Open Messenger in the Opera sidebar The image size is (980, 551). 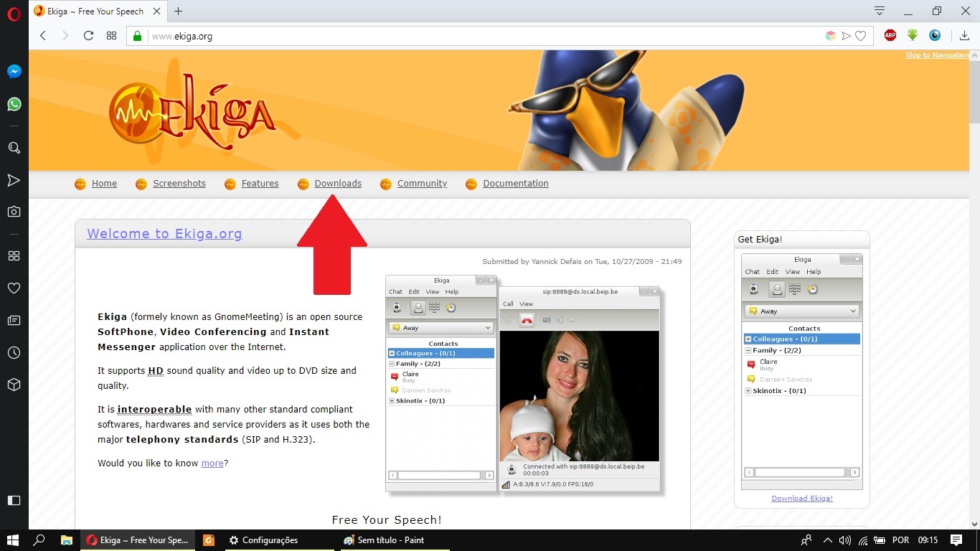tap(14, 72)
